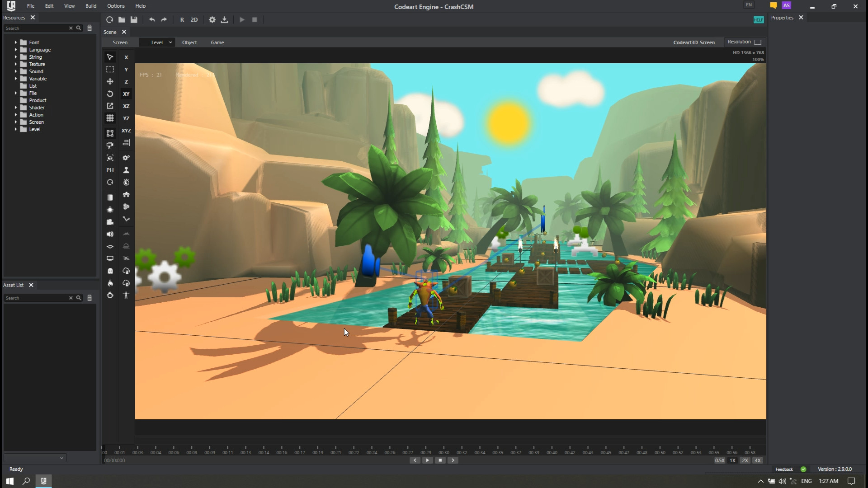
Task: Open Windows Start menu
Action: click(x=9, y=481)
